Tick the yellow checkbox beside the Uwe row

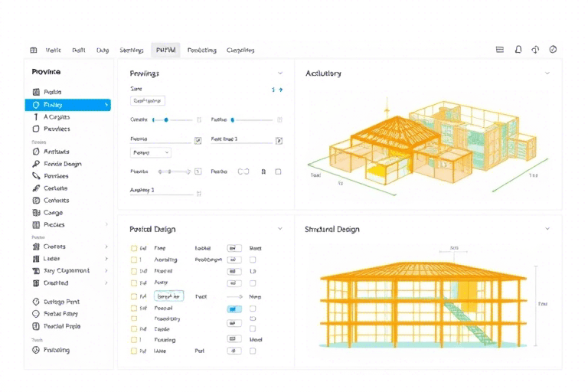click(134, 351)
